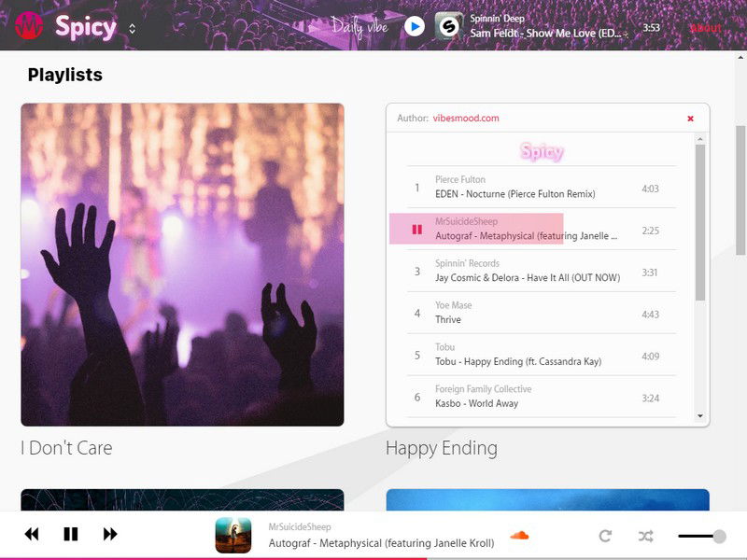
Task: Select track Tobu - Happy Ending
Action: pyautogui.click(x=542, y=355)
